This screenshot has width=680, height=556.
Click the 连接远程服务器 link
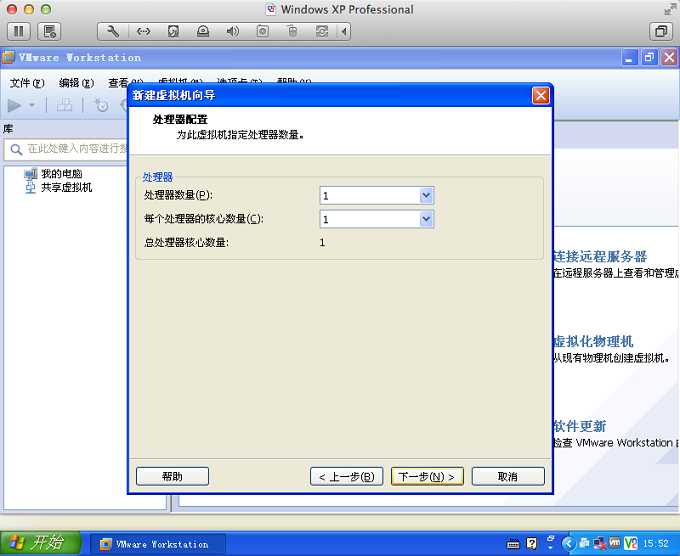[600, 256]
